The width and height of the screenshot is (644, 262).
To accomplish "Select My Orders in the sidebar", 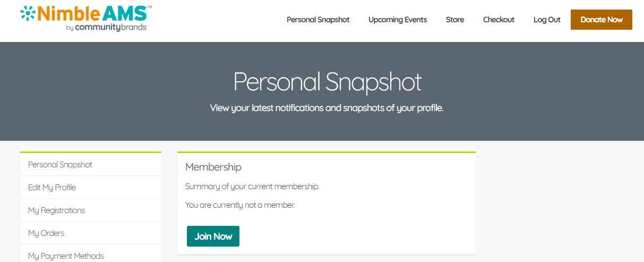I will (46, 233).
